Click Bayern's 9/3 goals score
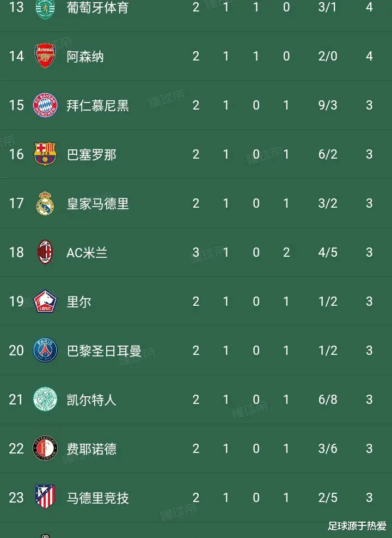392x538 pixels. pyautogui.click(x=328, y=105)
